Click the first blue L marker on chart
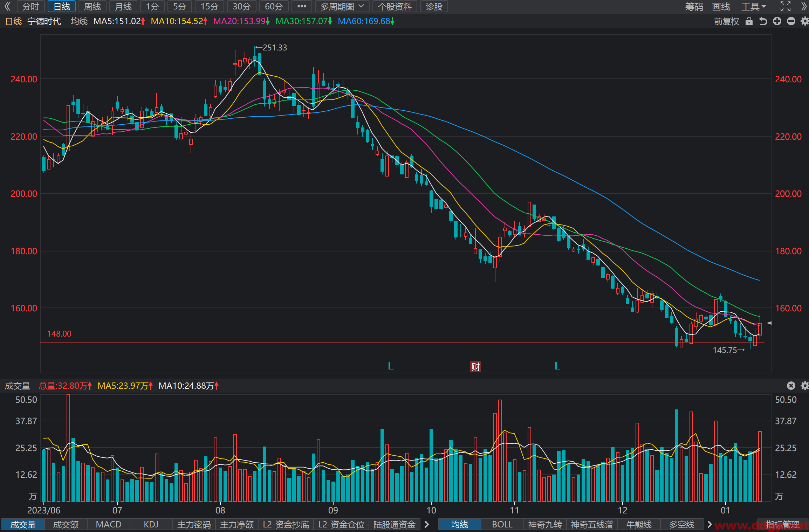The image size is (809, 532). click(391, 366)
